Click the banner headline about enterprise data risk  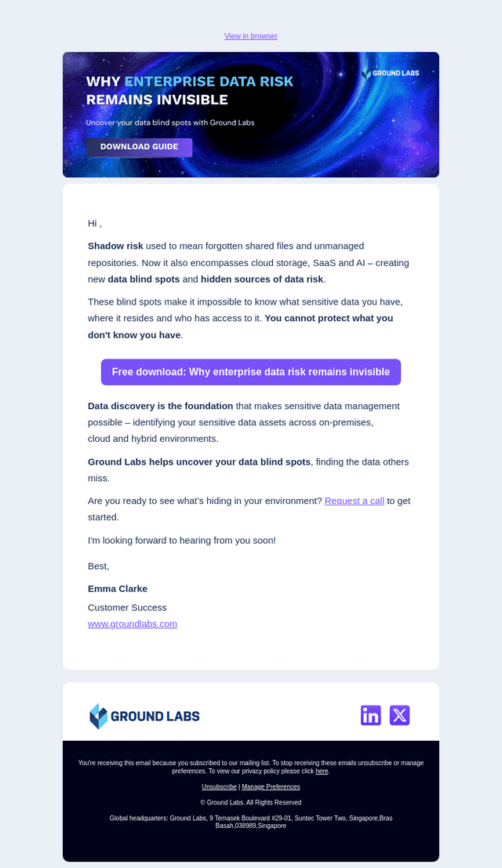click(190, 90)
